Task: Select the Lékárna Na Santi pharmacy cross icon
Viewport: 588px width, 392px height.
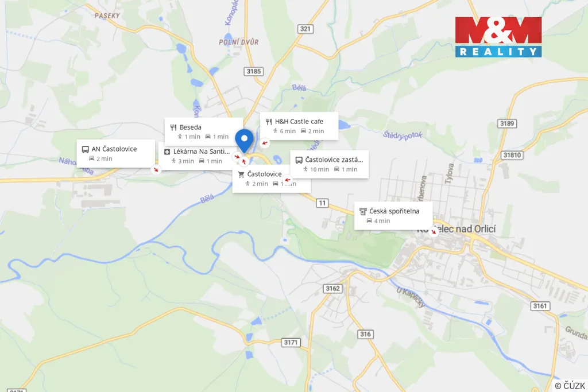Action: click(x=167, y=152)
